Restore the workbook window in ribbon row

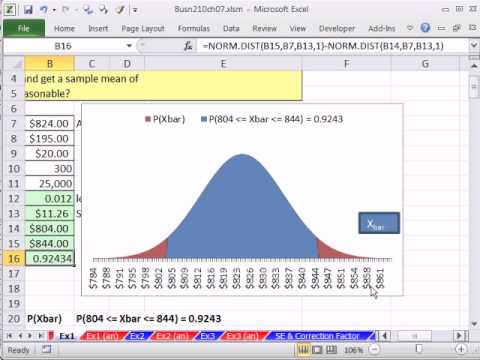click(457, 28)
